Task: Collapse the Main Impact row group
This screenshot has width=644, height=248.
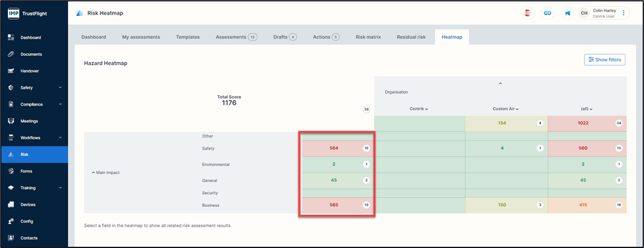Action: [x=93, y=172]
